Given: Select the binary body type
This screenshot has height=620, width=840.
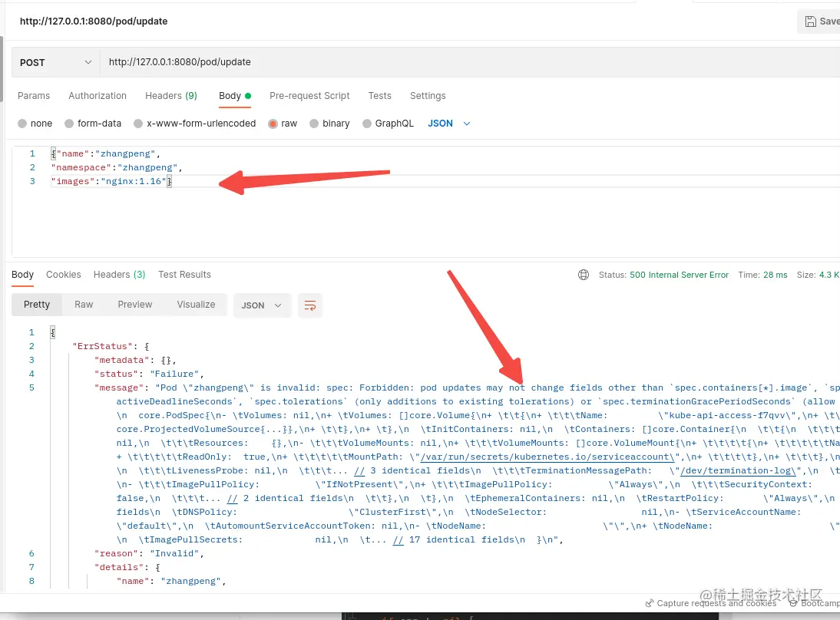Looking at the screenshot, I should click(329, 124).
